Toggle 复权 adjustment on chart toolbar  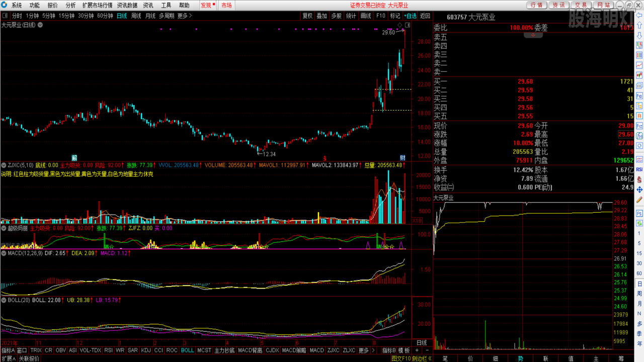307,16
